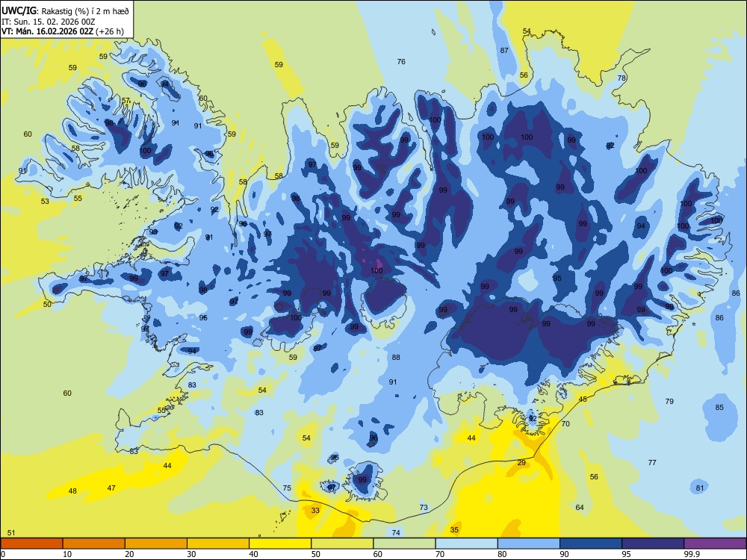Click the 20–30 light orange legend swatch
The width and height of the screenshot is (747, 560).
(156, 544)
